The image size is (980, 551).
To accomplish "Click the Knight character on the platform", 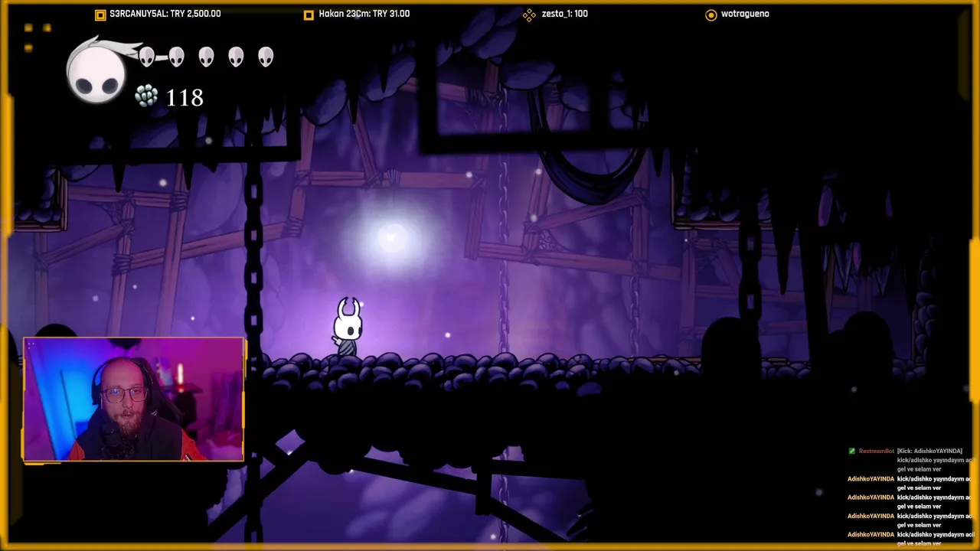I will (x=348, y=328).
